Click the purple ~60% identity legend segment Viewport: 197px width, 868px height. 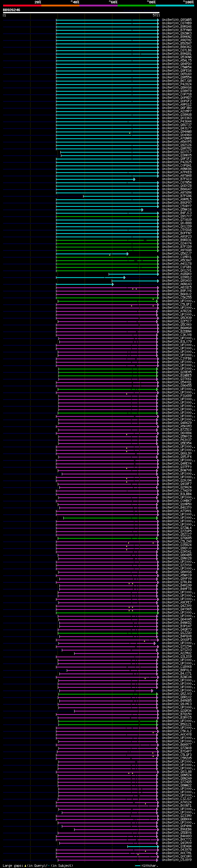pos(99,6)
